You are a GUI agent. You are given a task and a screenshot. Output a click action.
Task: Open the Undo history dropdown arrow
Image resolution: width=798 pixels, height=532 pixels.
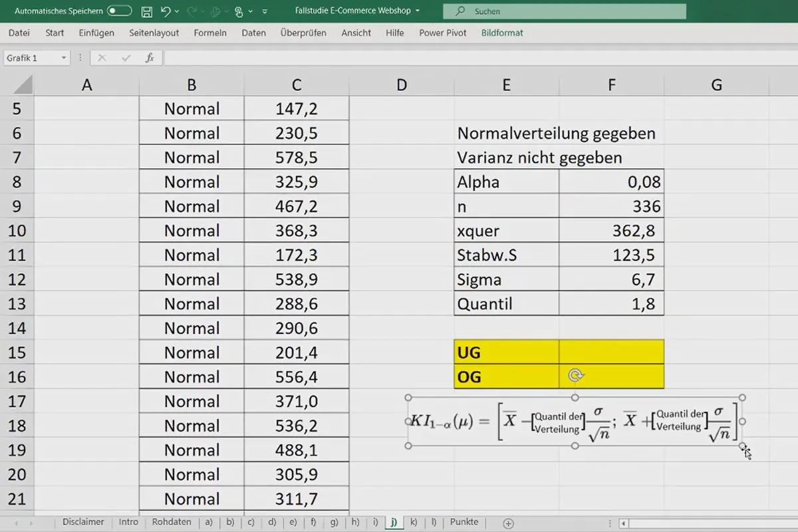(x=178, y=11)
